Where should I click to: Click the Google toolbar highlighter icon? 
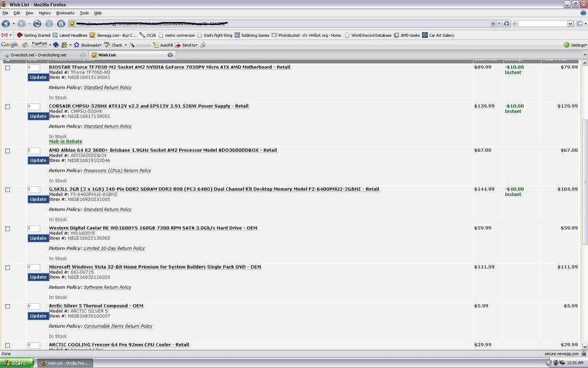coord(203,45)
